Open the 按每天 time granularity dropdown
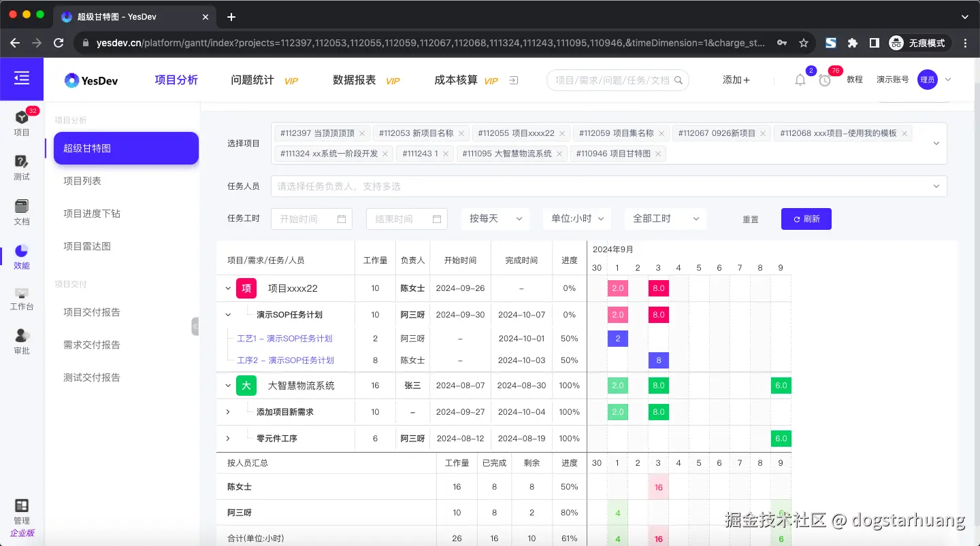980x546 pixels. (495, 219)
